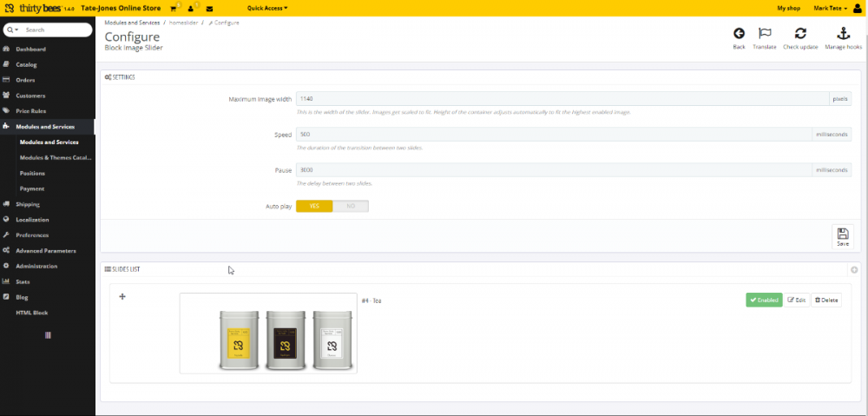This screenshot has width=868, height=416.
Task: Set Auto play to YES
Action: click(314, 206)
